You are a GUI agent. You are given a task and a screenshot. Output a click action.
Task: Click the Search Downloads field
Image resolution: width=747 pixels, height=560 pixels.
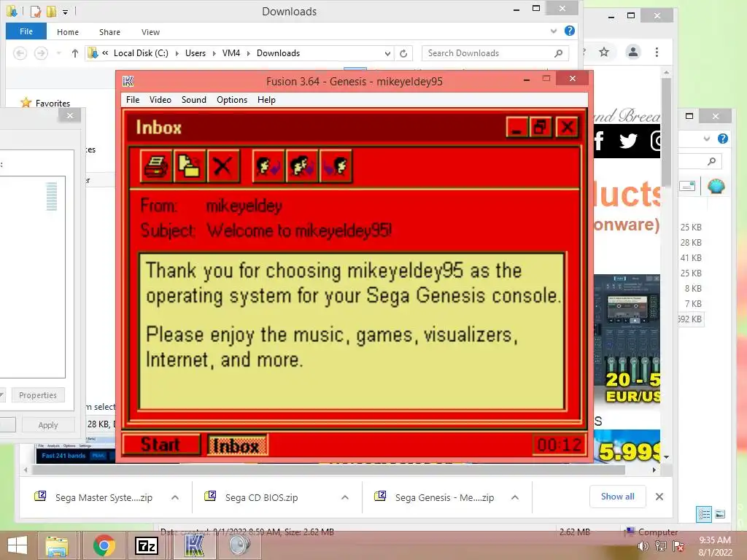tap(495, 53)
